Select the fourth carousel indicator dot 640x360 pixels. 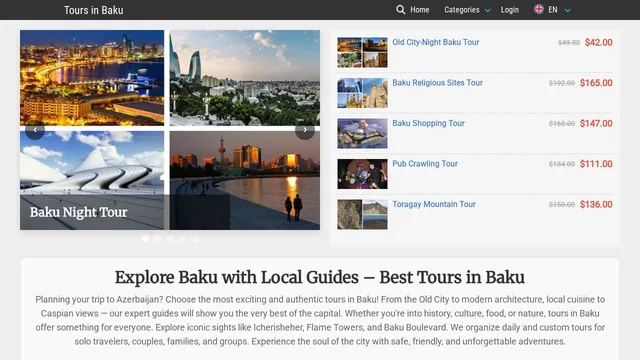[183, 239]
